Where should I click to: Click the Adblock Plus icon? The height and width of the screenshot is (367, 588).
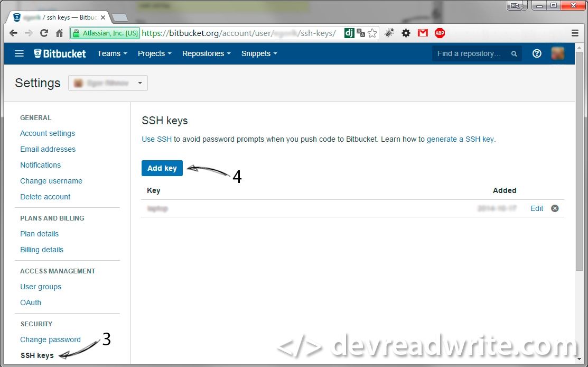point(440,33)
